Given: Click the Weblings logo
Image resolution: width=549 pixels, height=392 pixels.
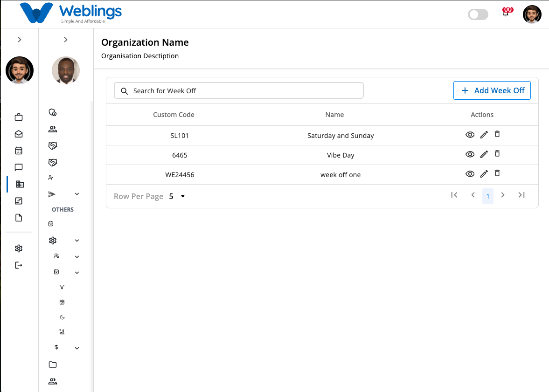Looking at the screenshot, I should (x=71, y=14).
